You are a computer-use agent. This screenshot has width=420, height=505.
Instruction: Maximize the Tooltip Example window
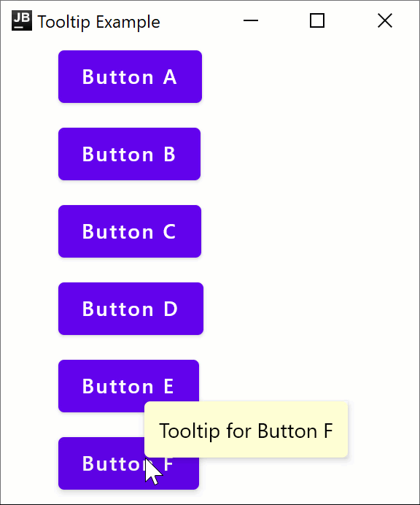pyautogui.click(x=317, y=20)
